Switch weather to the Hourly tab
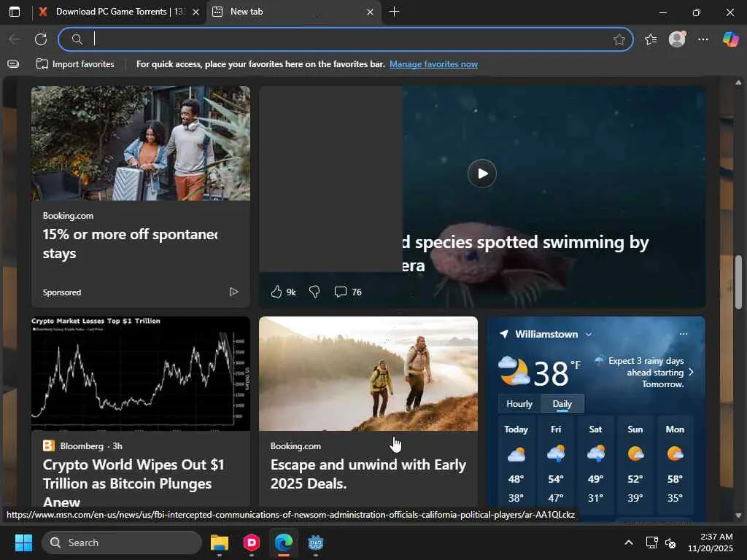This screenshot has height=560, width=747. [x=519, y=404]
